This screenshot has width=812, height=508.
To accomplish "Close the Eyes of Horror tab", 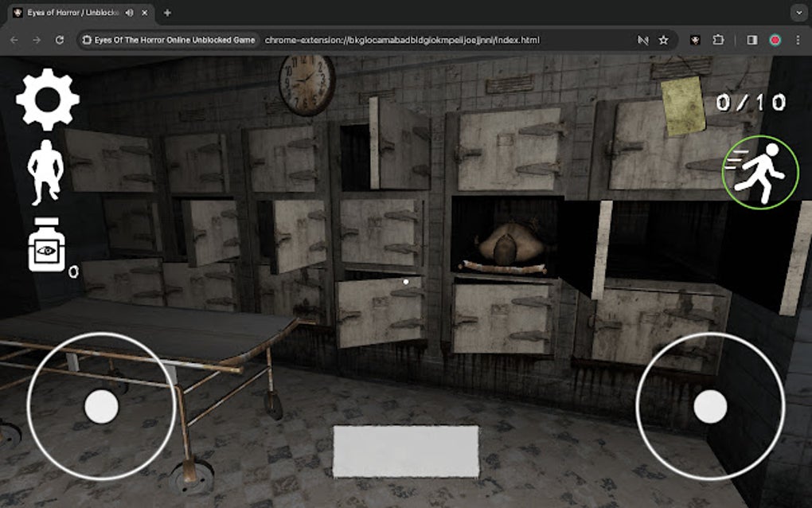I will click(145, 13).
